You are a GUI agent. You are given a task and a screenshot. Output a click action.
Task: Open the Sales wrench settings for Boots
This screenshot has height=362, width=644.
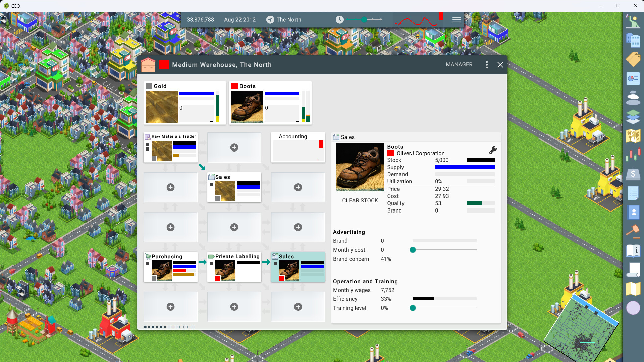click(493, 150)
